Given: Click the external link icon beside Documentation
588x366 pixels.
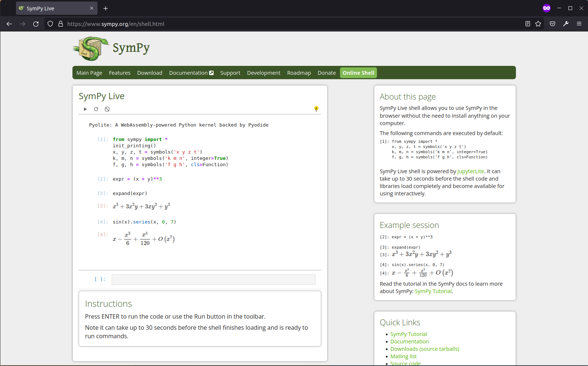Looking at the screenshot, I should (x=211, y=73).
